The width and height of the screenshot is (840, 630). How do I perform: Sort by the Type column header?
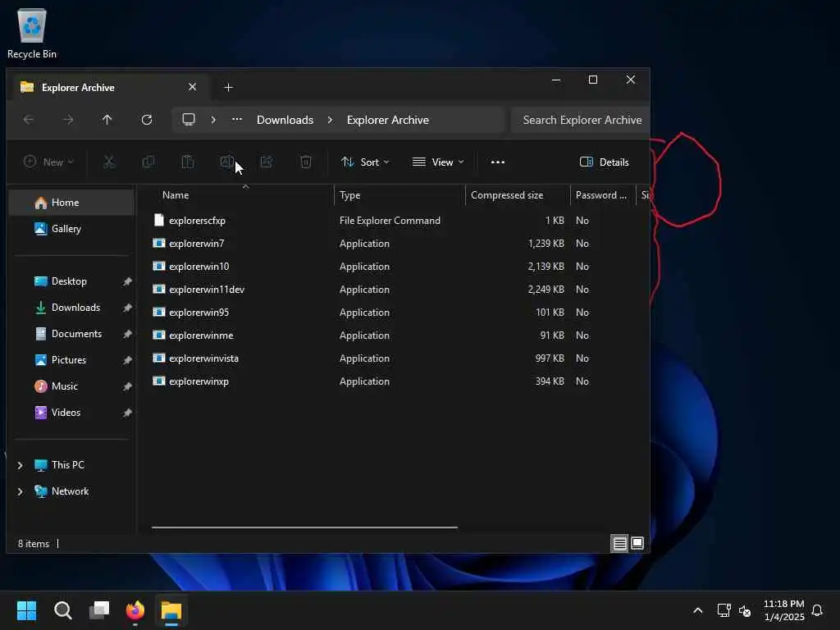click(x=399, y=195)
